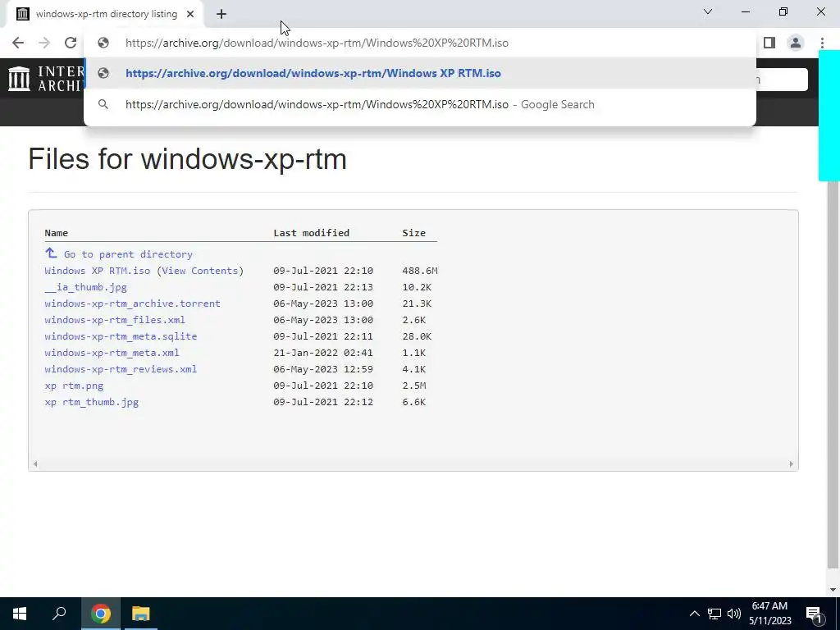Click the listing's right scroll arrow
The image size is (840, 630).
[x=791, y=464]
